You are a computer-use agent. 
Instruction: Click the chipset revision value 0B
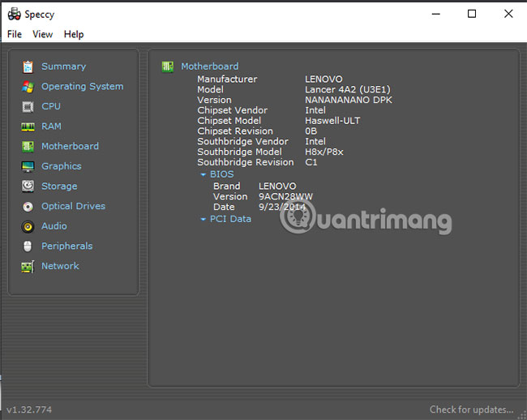tap(311, 131)
